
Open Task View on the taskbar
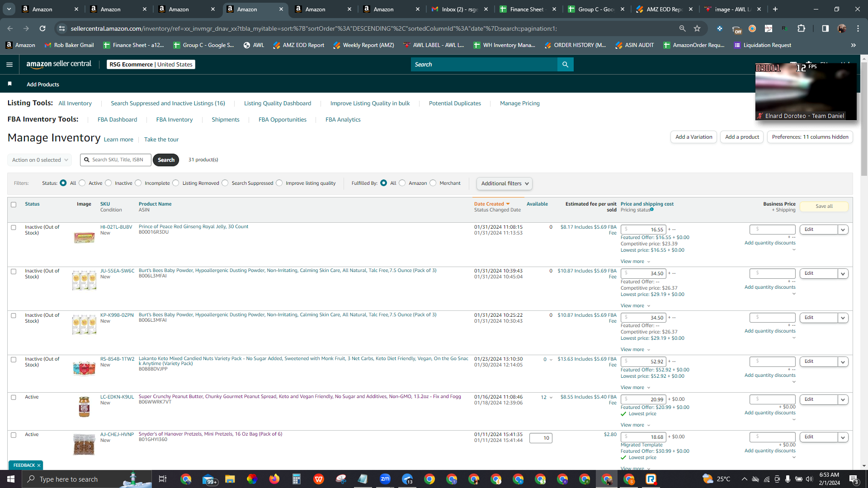point(163,479)
